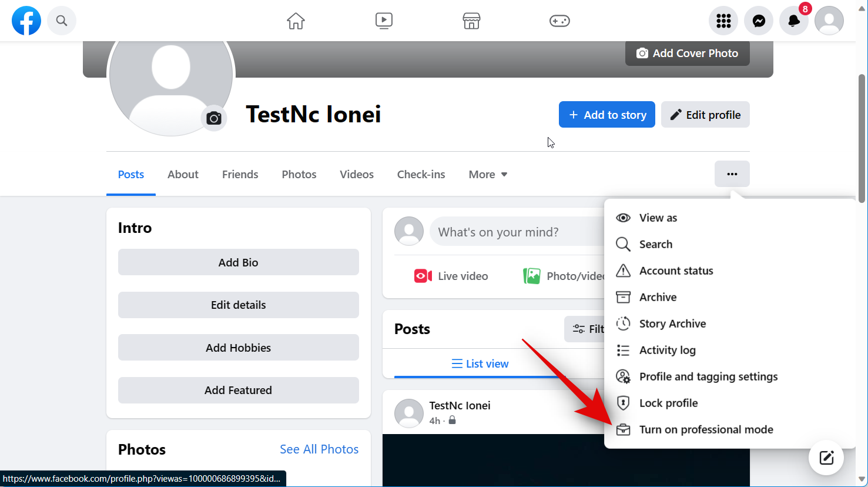
Task: Collapse the three-dots profile options menu
Action: pos(732,174)
